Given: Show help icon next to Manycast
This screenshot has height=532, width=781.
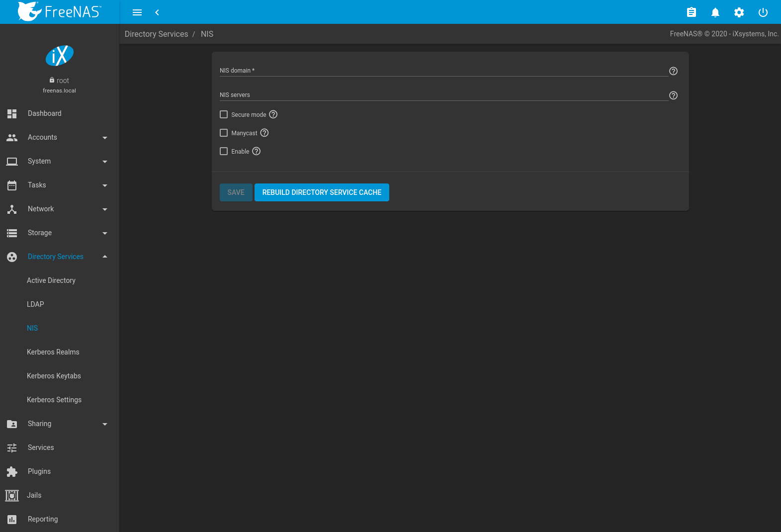Looking at the screenshot, I should coord(264,133).
